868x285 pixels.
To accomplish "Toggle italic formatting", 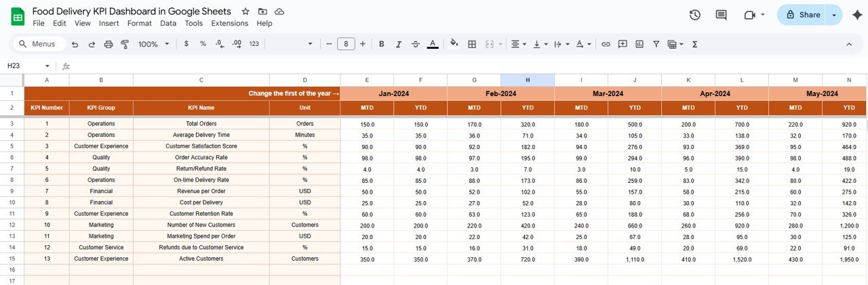I will click(399, 44).
